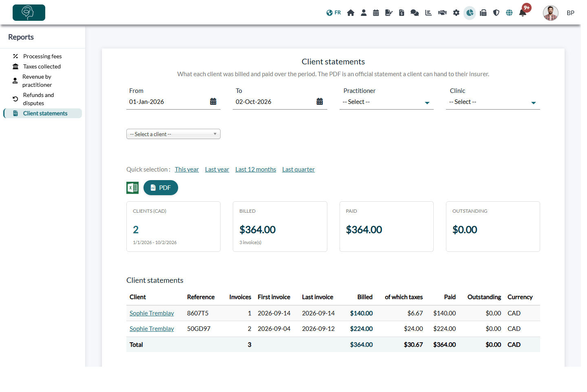Screen dimensions: 587x392
Task: Open the handshake icon
Action: (442, 13)
